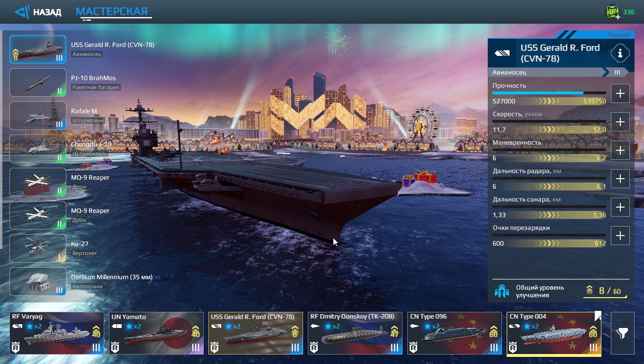Click the ship class icon beside Gerald R. Ford title
The width and height of the screenshot is (644, 364).
[x=502, y=54]
